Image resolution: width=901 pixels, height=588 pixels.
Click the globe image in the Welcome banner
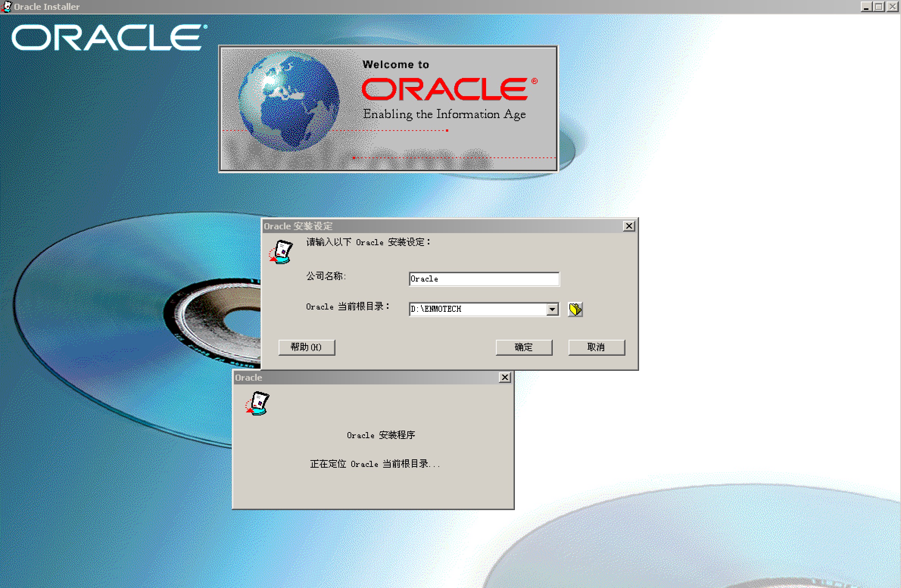(289, 100)
